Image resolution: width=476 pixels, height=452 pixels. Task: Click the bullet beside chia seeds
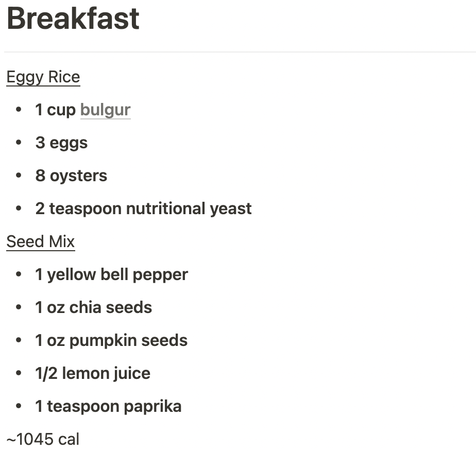20,307
